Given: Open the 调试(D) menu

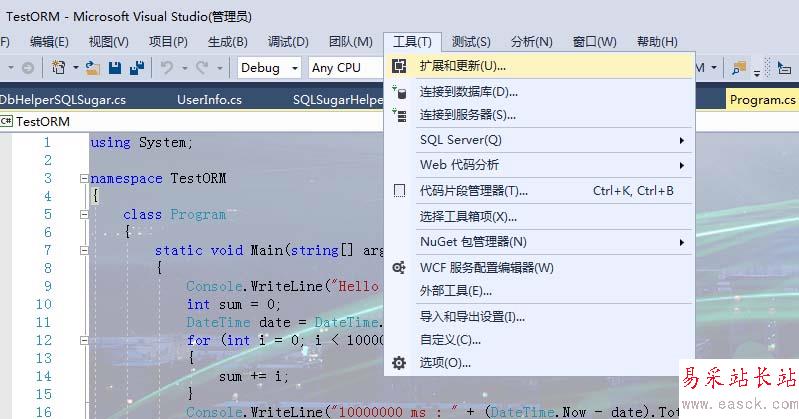Looking at the screenshot, I should coord(288,41).
